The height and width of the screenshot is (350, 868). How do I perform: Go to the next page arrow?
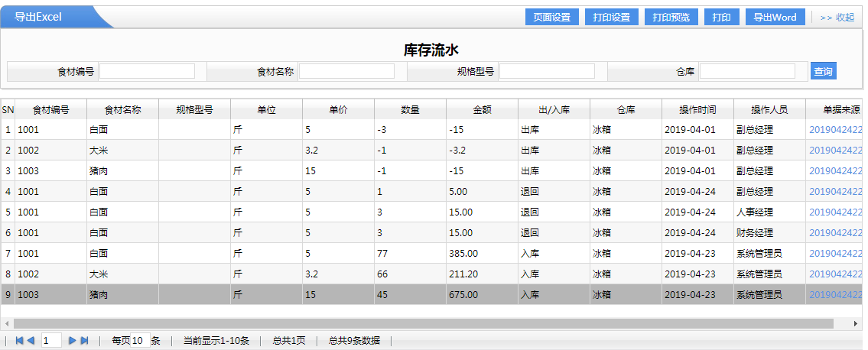(x=73, y=341)
